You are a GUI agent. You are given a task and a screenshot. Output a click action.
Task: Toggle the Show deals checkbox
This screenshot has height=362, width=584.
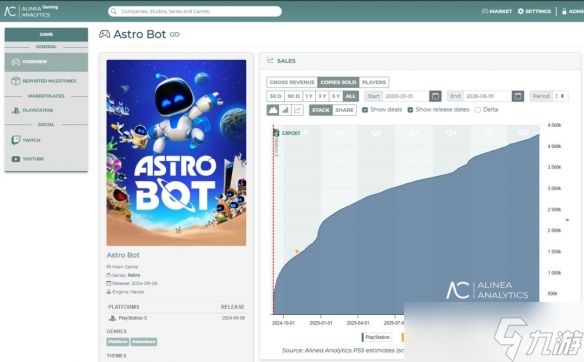pos(365,110)
